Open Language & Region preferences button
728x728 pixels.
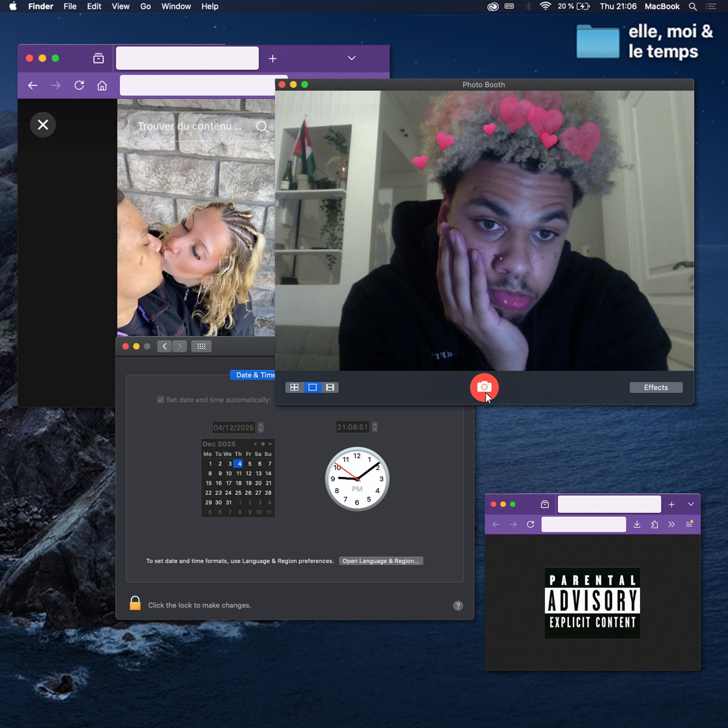[x=381, y=561]
